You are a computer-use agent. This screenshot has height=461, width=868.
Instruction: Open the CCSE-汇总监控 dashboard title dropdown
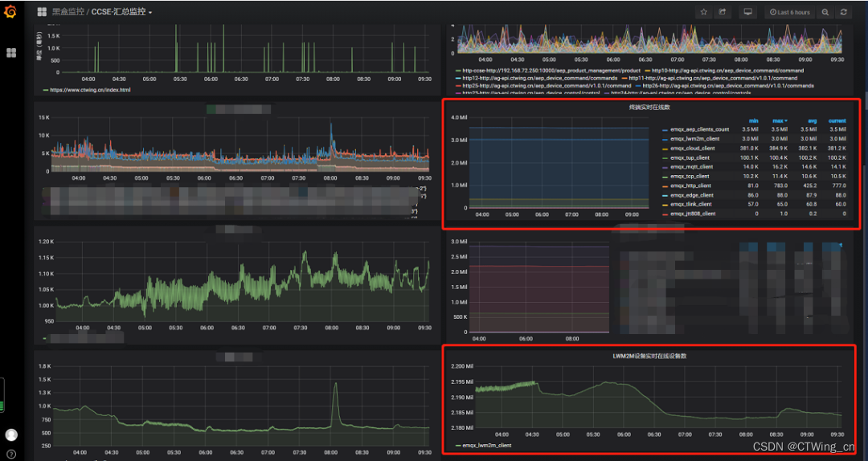point(122,11)
